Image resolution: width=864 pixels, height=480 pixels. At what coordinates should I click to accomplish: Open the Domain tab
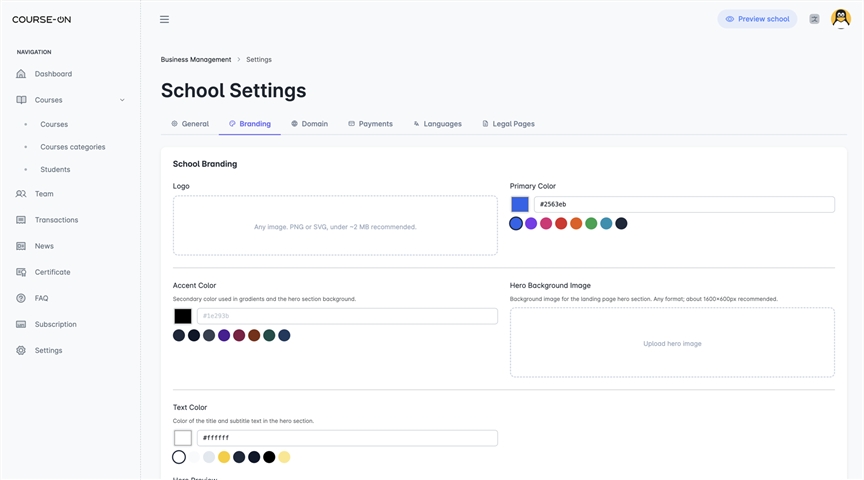[x=310, y=124]
